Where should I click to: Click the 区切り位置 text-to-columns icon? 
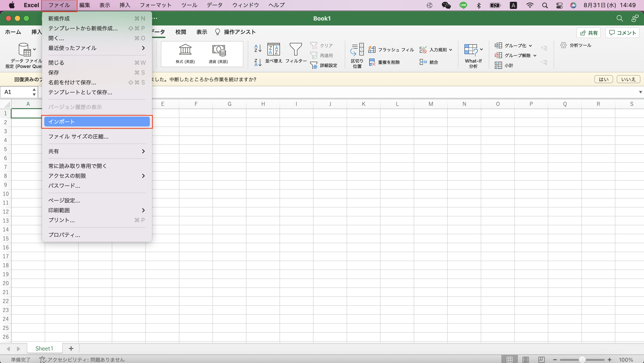[x=357, y=49]
